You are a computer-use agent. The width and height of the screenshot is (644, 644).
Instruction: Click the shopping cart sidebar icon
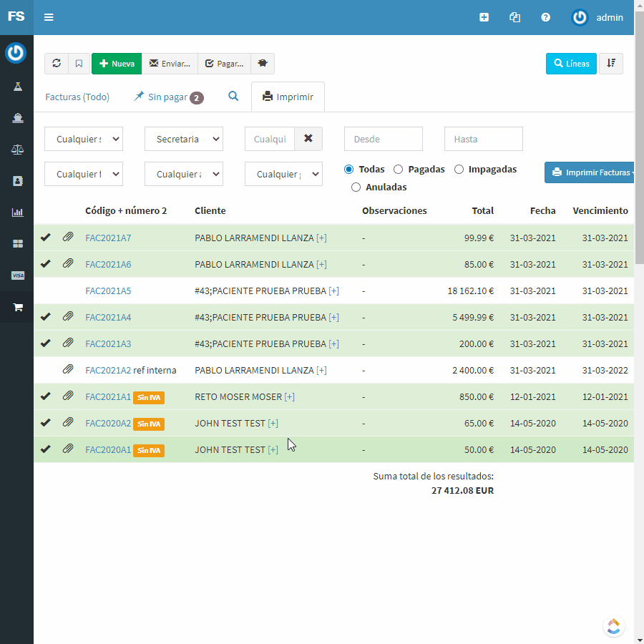(x=18, y=307)
